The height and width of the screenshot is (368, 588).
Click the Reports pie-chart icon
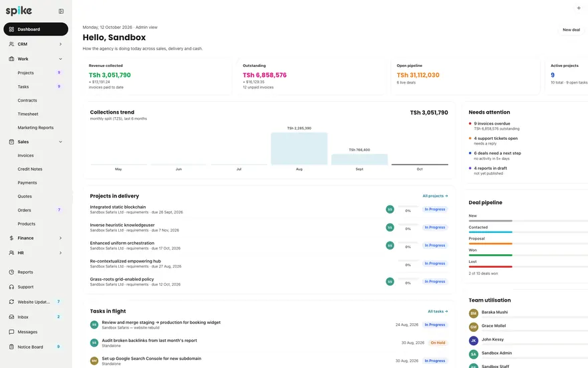pyautogui.click(x=11, y=272)
